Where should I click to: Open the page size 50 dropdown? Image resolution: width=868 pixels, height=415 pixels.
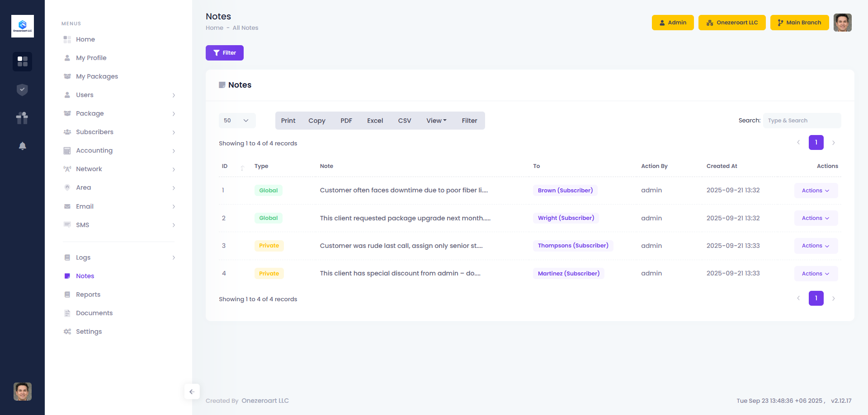point(237,121)
